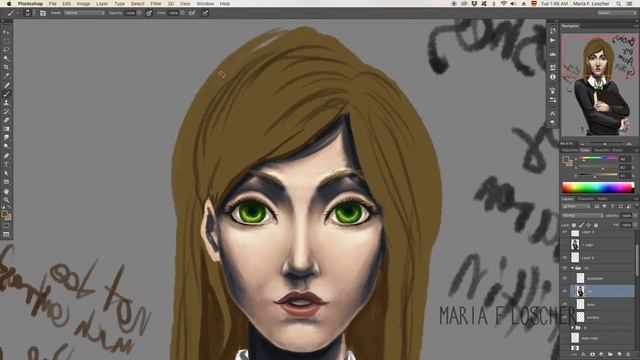Select the Zoom tool
This screenshot has width=640, height=360.
pos(6,200)
